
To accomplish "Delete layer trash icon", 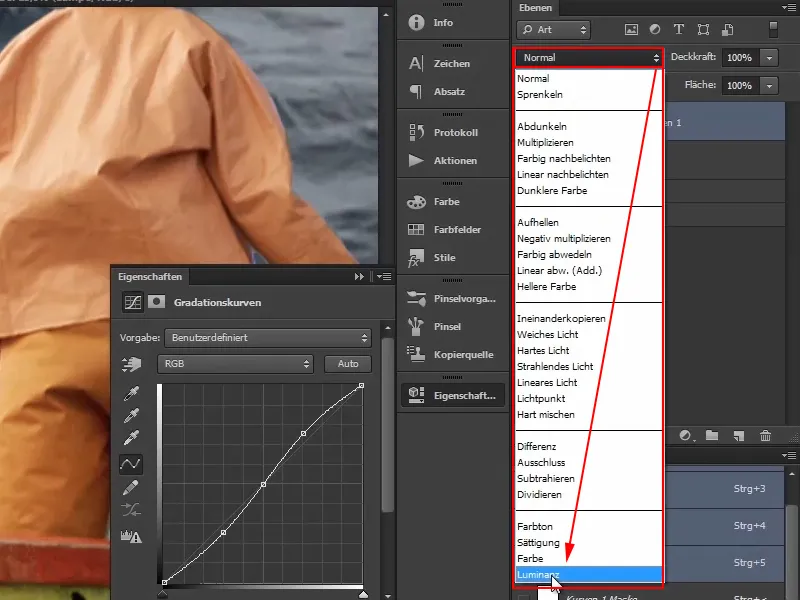I will (x=765, y=436).
